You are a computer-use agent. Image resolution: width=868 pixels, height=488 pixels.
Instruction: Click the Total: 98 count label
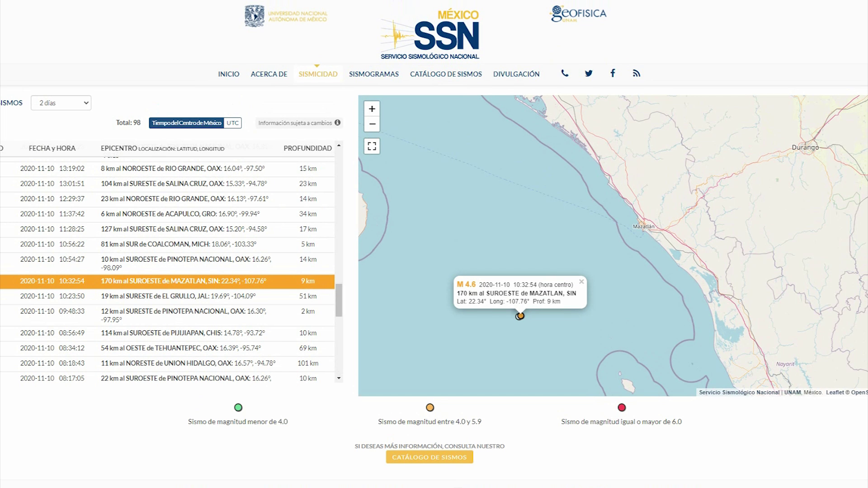pyautogui.click(x=128, y=122)
